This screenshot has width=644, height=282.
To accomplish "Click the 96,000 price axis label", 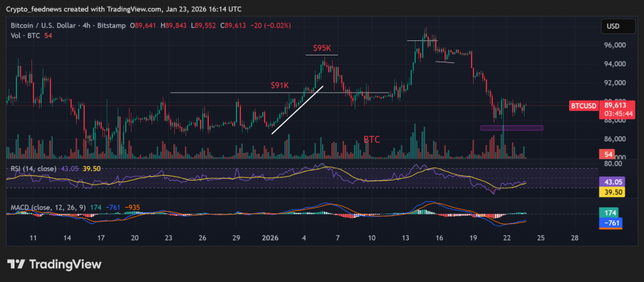I will [614, 45].
